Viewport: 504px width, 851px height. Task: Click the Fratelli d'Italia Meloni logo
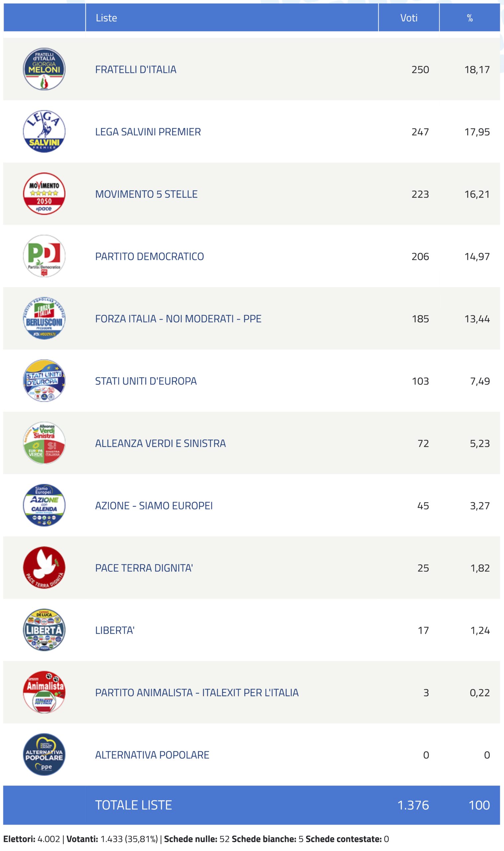[44, 69]
